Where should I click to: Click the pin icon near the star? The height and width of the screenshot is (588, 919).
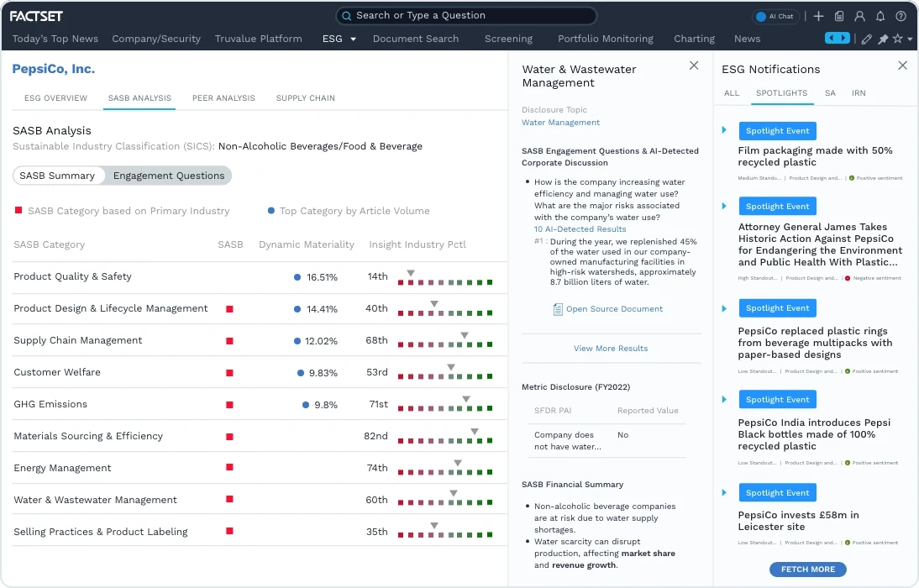point(881,39)
